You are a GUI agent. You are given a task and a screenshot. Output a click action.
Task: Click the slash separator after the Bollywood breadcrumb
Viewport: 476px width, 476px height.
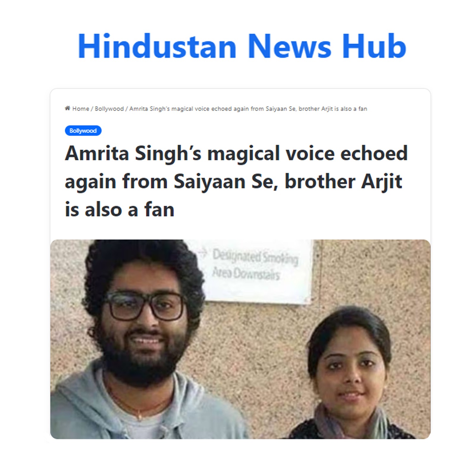tap(126, 109)
